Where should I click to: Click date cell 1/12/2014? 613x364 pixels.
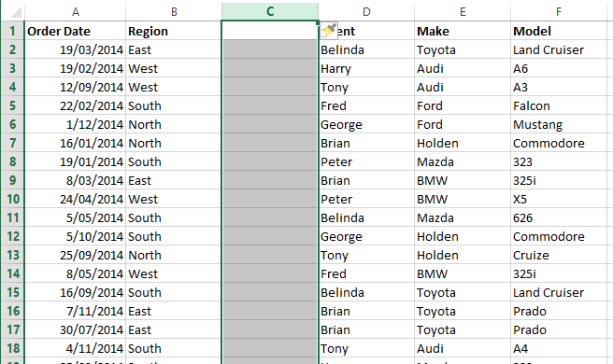(x=76, y=124)
